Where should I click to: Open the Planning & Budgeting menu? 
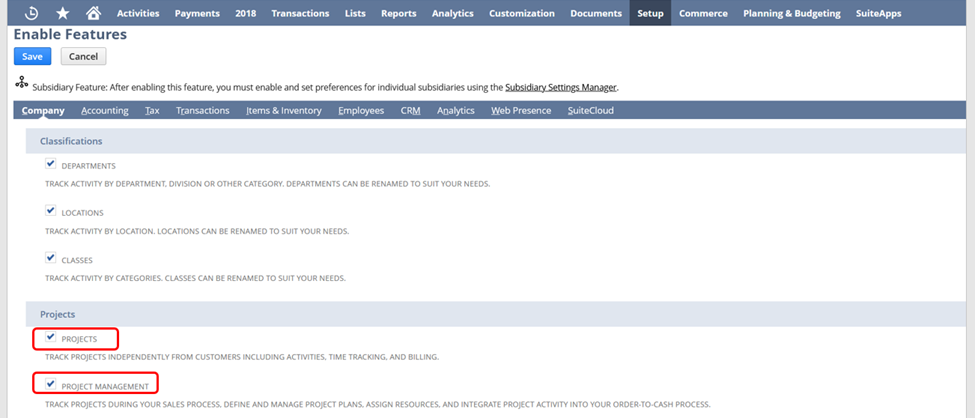[x=792, y=13]
